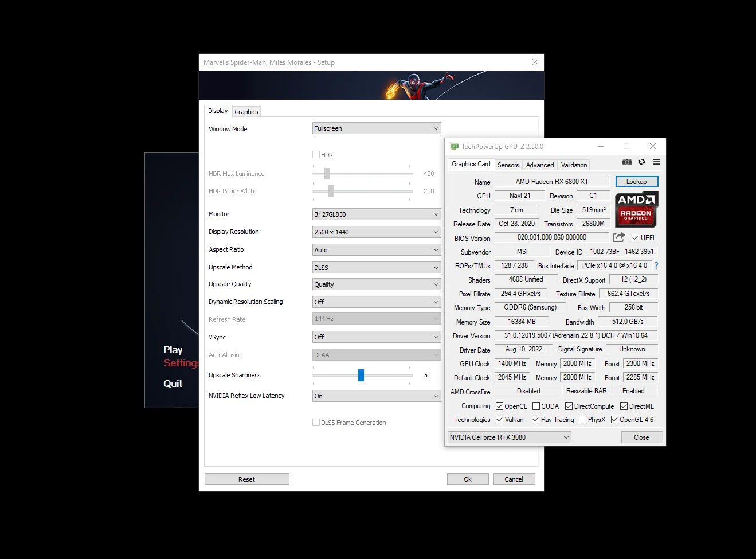Enable DLSS Frame Generation checkbox
The image size is (756, 559).
coord(316,423)
